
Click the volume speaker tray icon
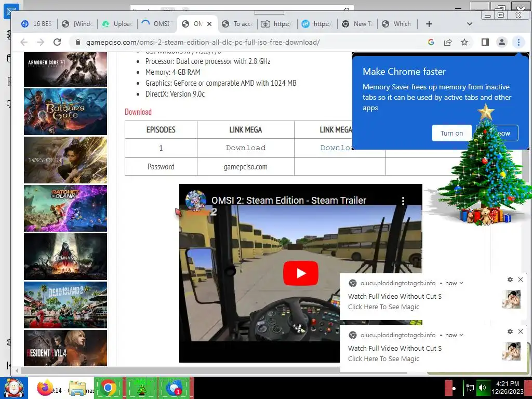pyautogui.click(x=482, y=388)
